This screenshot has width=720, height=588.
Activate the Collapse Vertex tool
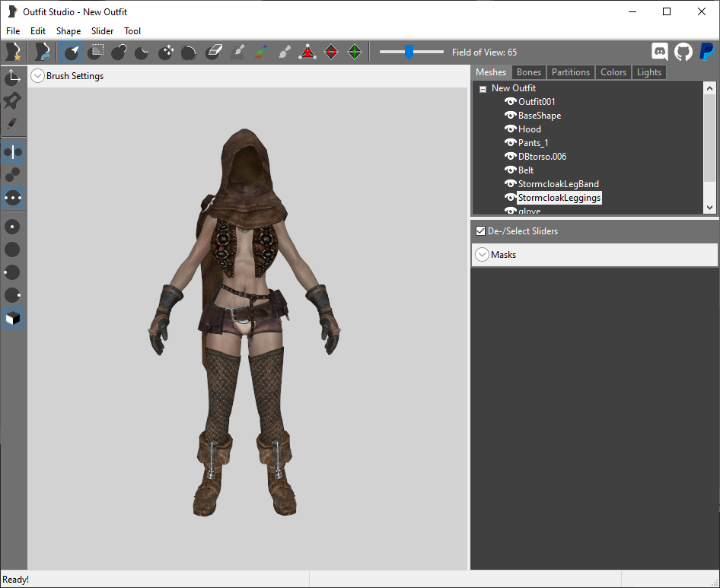tap(307, 52)
